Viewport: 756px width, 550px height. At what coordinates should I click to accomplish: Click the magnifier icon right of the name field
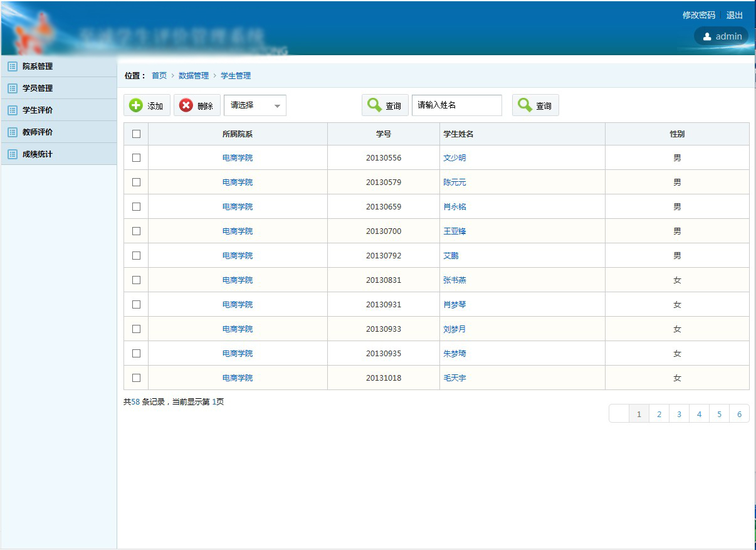tap(525, 105)
